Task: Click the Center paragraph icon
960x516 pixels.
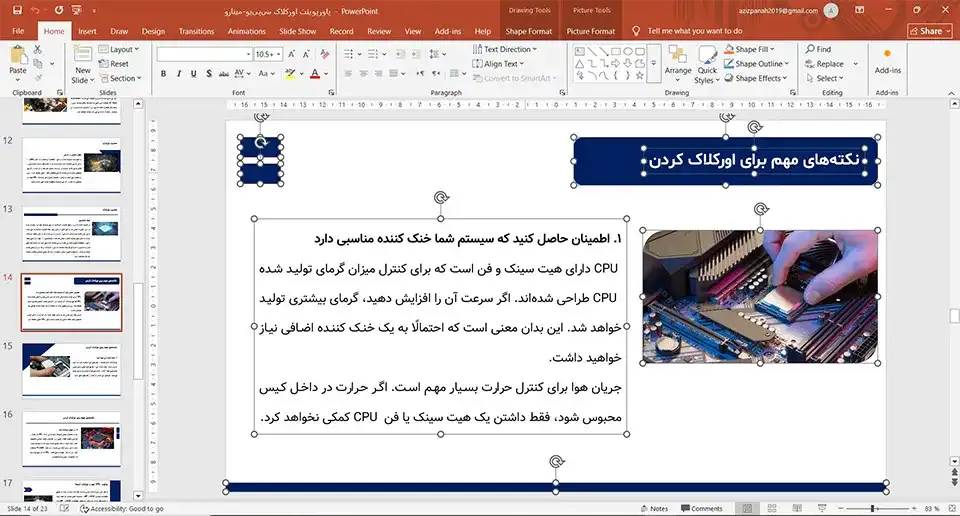Action: point(363,73)
